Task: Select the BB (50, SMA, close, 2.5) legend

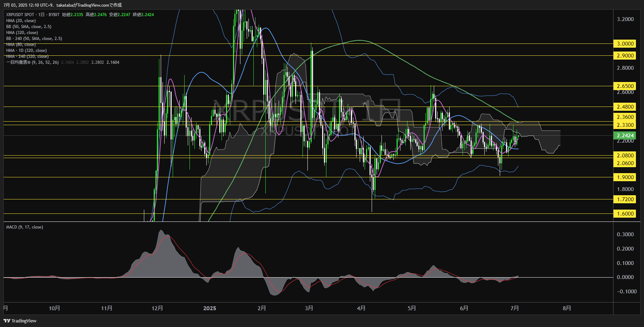Action: click(x=29, y=27)
